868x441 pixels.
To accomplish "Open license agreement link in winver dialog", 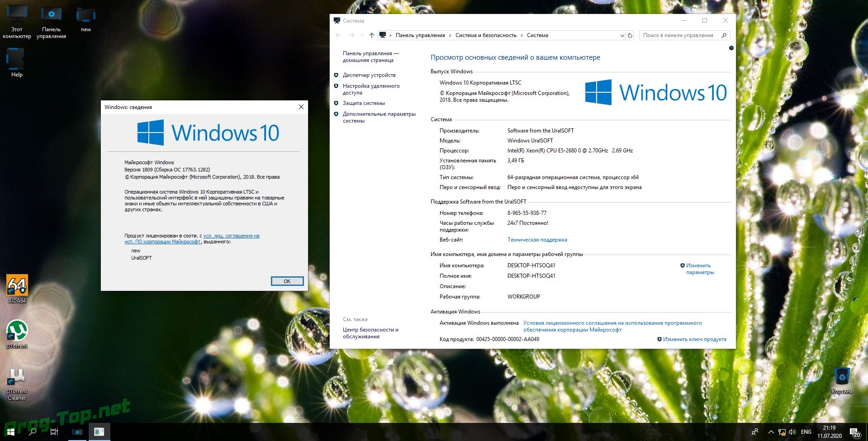I will [x=192, y=239].
